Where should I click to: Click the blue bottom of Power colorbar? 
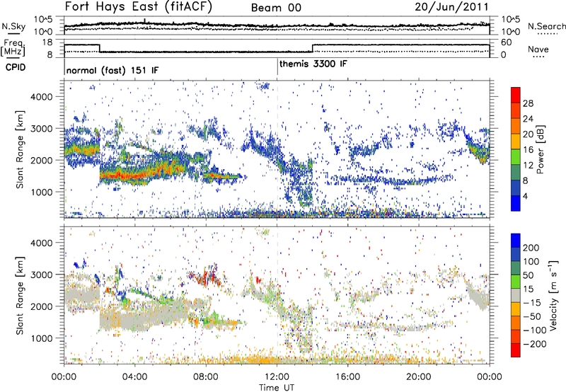516,203
